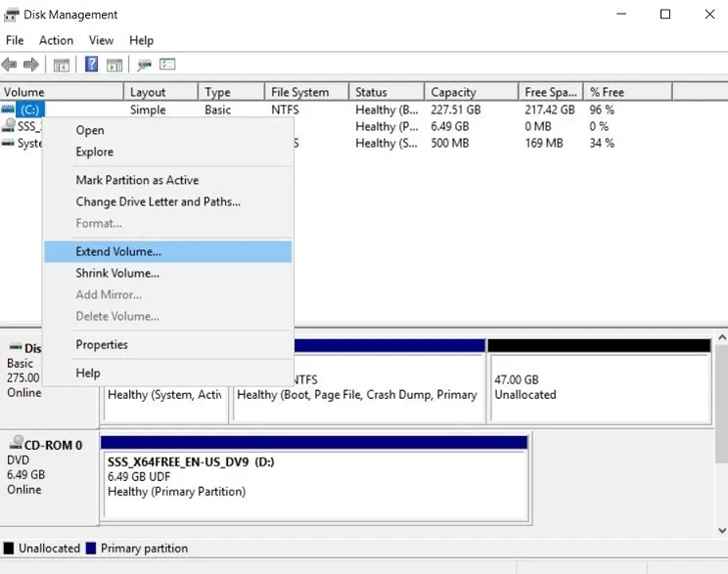Select the 47.00 GB Unallocated block
This screenshot has width=728, height=574.
pyautogui.click(x=599, y=386)
